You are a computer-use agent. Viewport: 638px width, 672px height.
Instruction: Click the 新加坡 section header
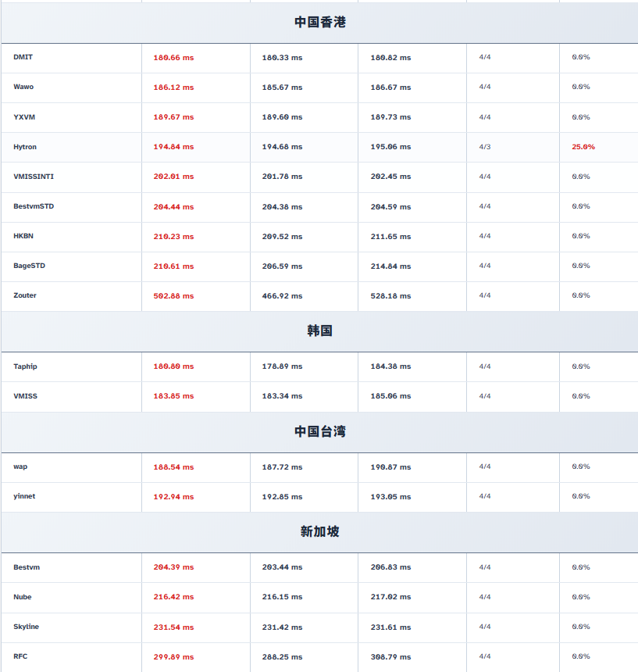pyautogui.click(x=319, y=531)
